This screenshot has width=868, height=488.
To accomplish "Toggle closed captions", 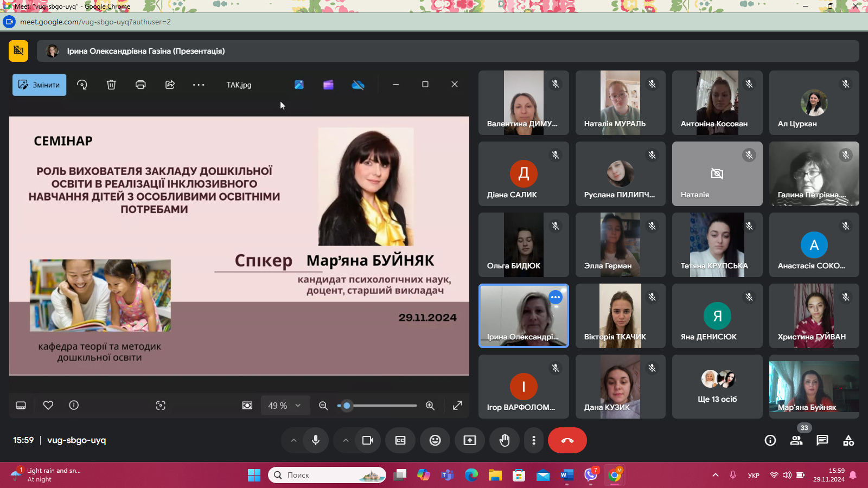I will 400,440.
